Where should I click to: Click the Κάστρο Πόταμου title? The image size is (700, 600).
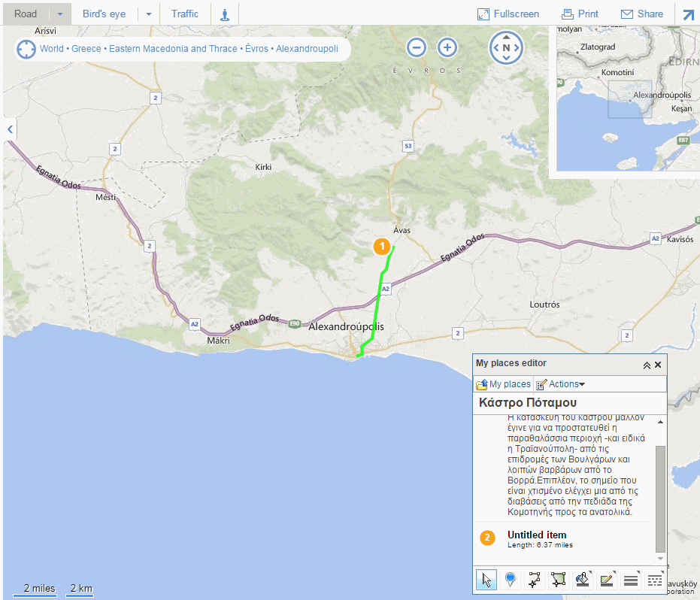[x=528, y=403]
